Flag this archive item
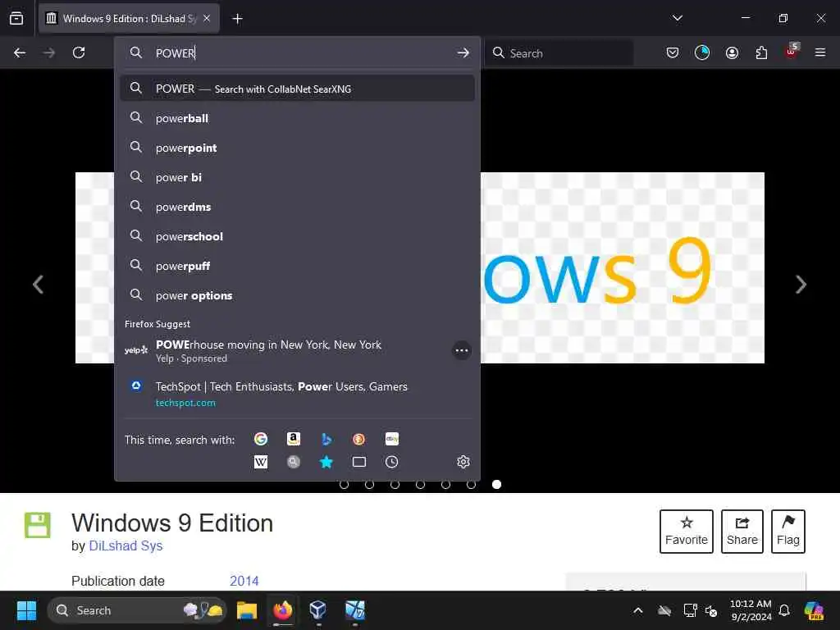 (788, 531)
